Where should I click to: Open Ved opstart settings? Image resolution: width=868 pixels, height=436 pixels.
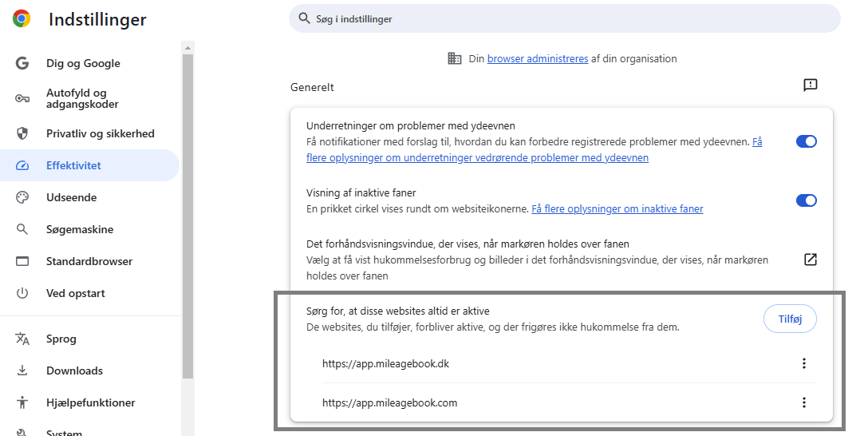[x=89, y=293]
